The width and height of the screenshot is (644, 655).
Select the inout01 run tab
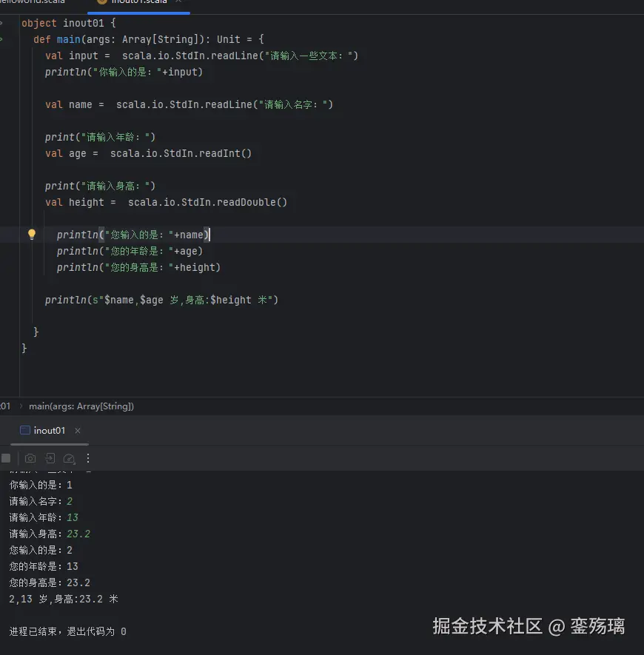pyautogui.click(x=50, y=431)
